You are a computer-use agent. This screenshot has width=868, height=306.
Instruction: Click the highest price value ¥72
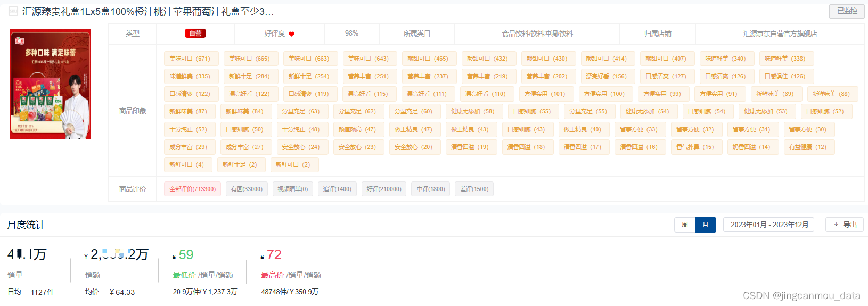click(271, 255)
